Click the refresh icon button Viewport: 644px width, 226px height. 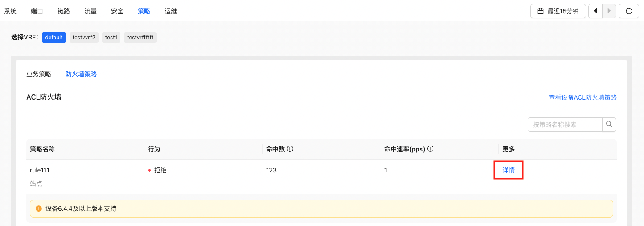pyautogui.click(x=629, y=11)
